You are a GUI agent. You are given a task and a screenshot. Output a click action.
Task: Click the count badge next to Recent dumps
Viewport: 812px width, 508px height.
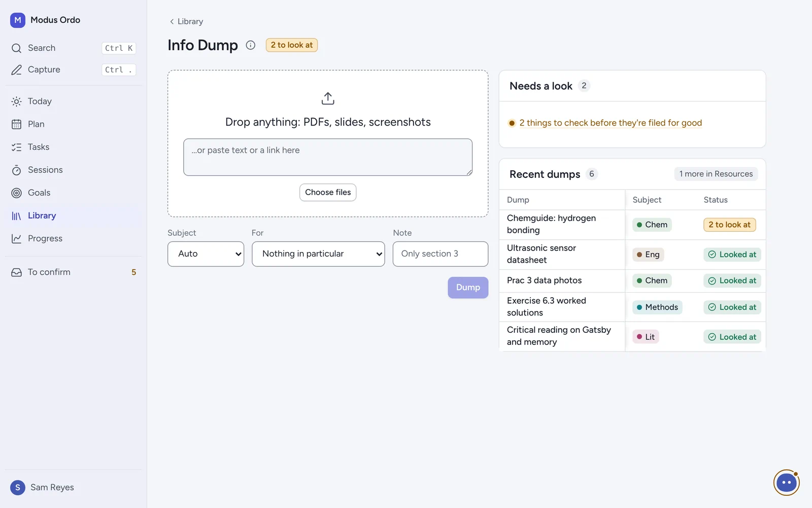tap(592, 174)
